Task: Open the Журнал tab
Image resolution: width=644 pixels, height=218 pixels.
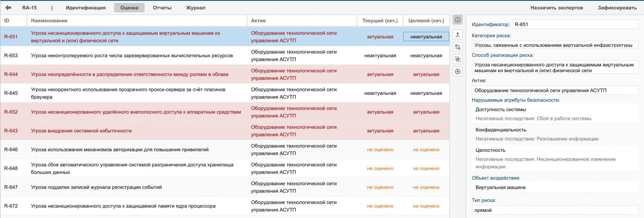Action: (196, 8)
